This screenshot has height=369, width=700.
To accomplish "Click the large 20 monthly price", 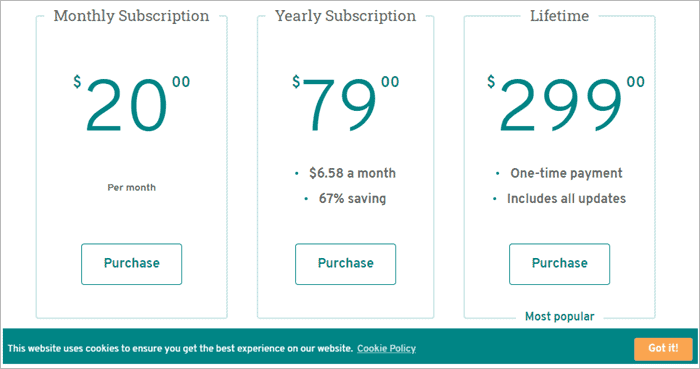I will click(126, 105).
